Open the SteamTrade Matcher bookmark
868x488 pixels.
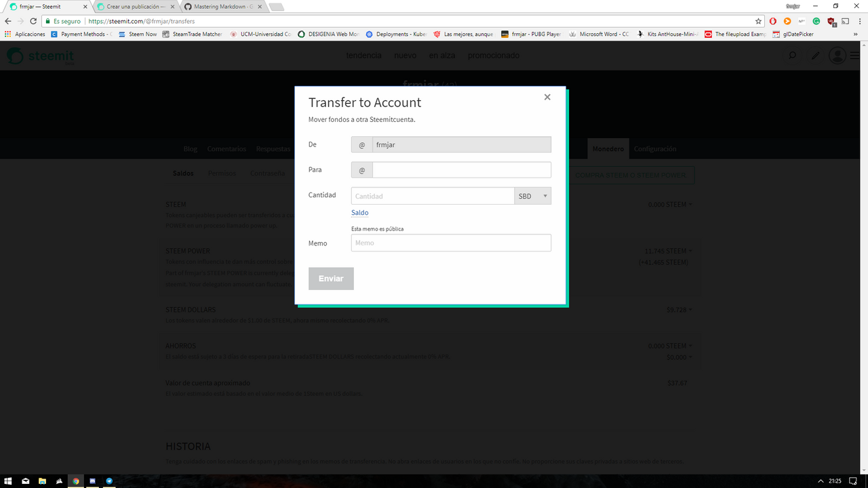click(x=193, y=34)
